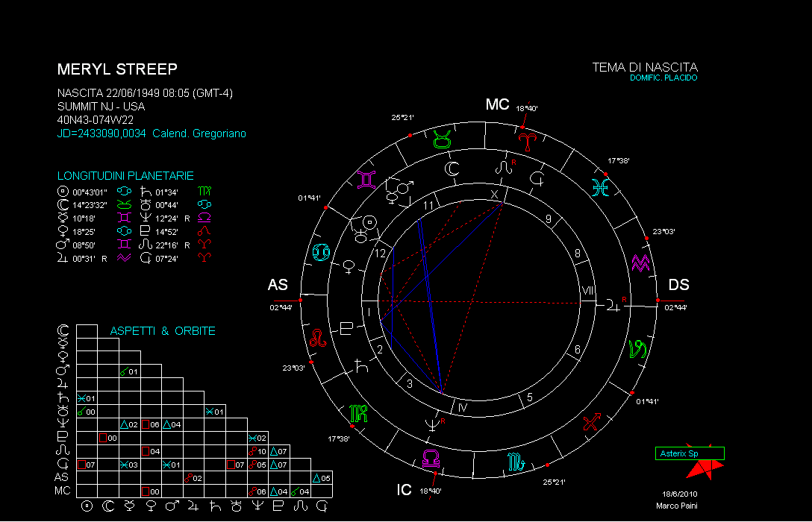This screenshot has height=522, width=812.
Task: Click the green Taurus sign on the zodiac wheel
Action: tap(442, 139)
